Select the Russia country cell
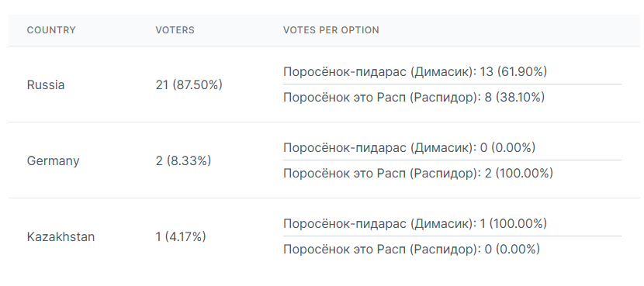Screen dimensions: 644x286 coord(46,84)
